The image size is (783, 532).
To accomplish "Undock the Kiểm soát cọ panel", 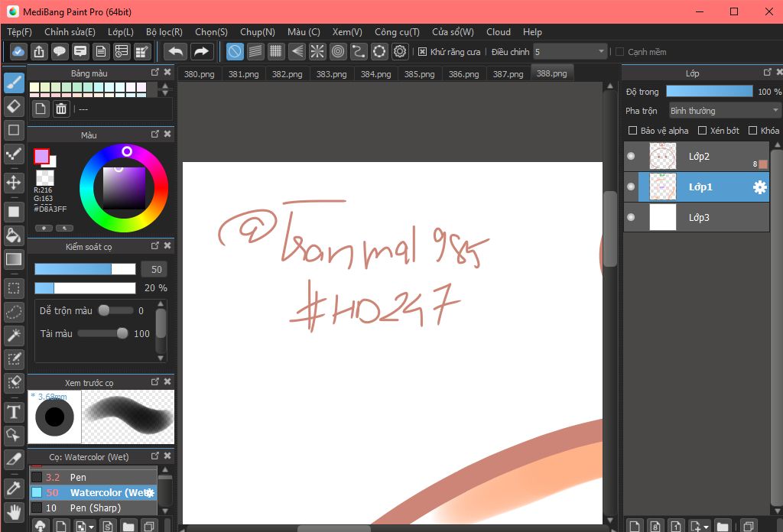I will (154, 245).
